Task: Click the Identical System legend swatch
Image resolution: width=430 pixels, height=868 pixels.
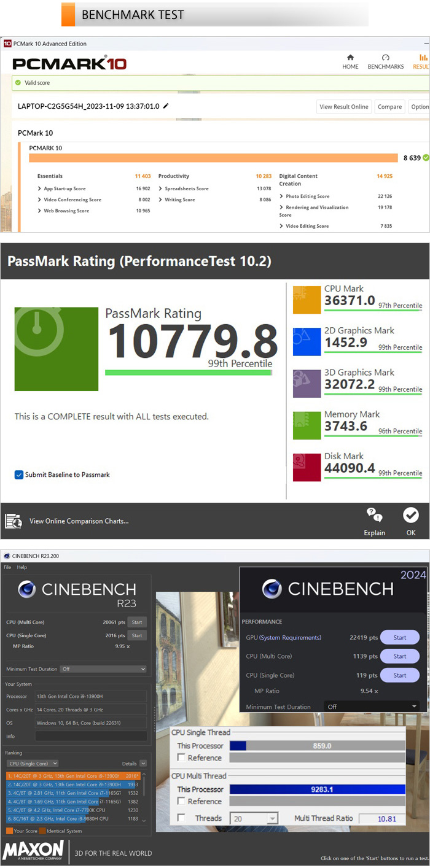Action: tap(43, 831)
